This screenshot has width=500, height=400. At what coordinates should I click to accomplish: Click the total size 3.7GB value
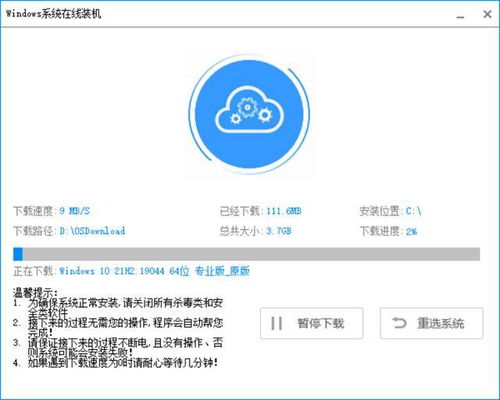[x=279, y=231]
